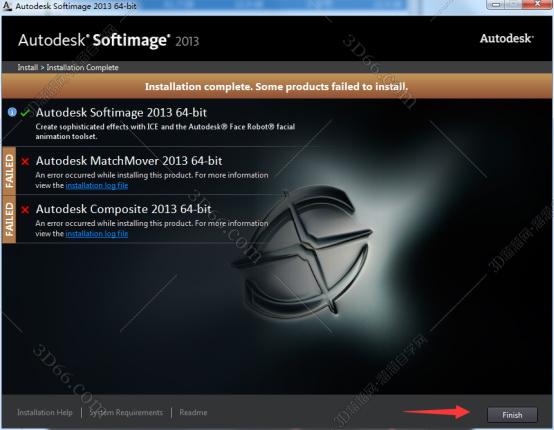Image resolution: width=554 pixels, height=430 pixels.
Task: Click the Install breadcrumb
Action: tap(28, 67)
